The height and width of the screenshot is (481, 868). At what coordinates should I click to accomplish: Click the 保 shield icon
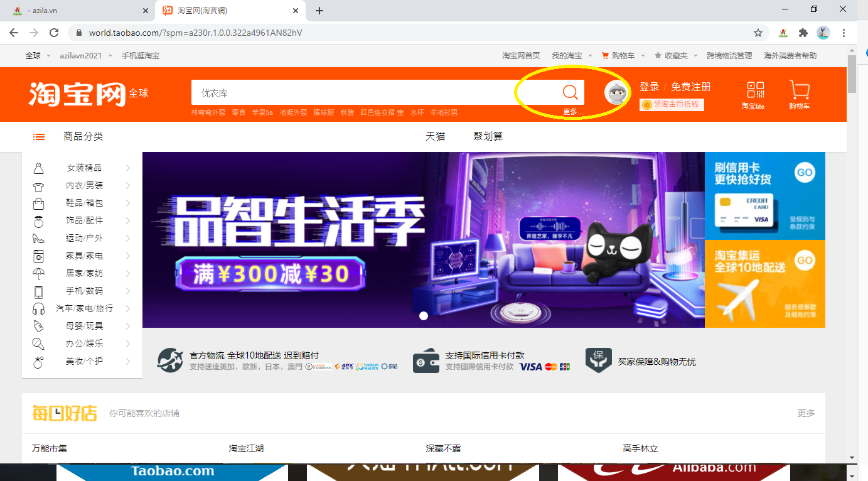pos(598,360)
